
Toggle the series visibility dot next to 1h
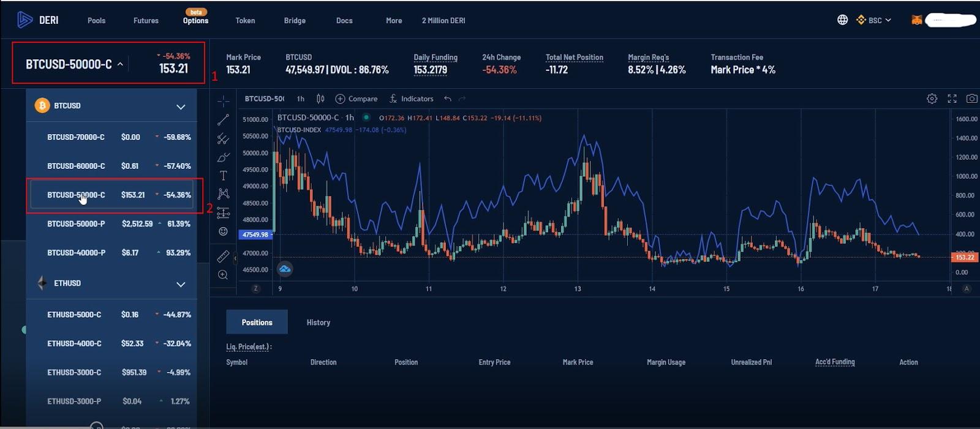(x=366, y=118)
